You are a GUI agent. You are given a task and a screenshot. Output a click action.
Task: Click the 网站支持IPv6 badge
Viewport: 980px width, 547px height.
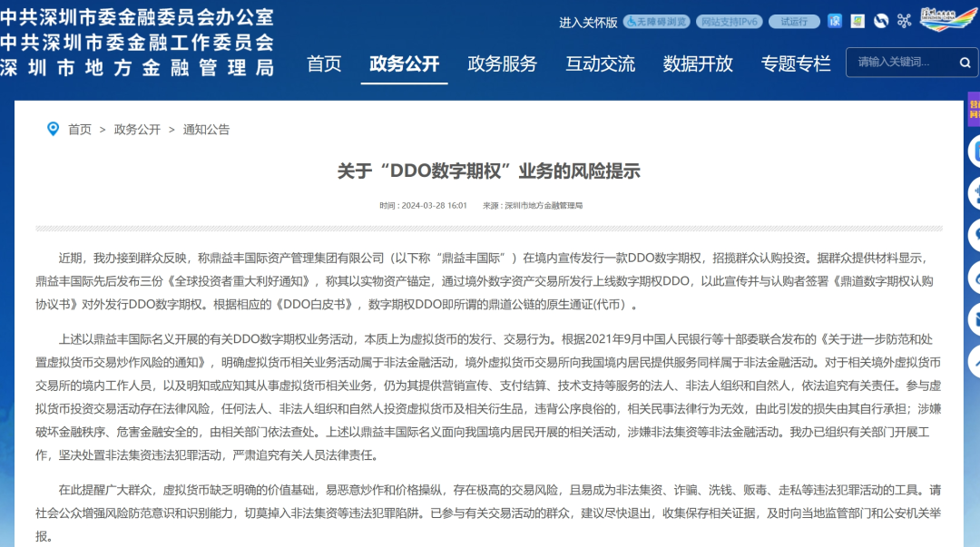(730, 22)
